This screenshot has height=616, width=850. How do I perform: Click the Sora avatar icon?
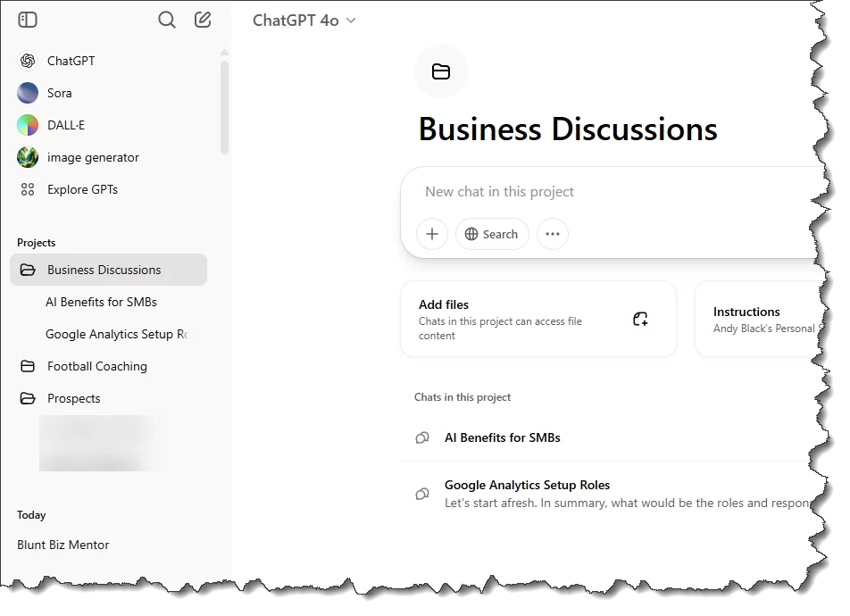[28, 93]
